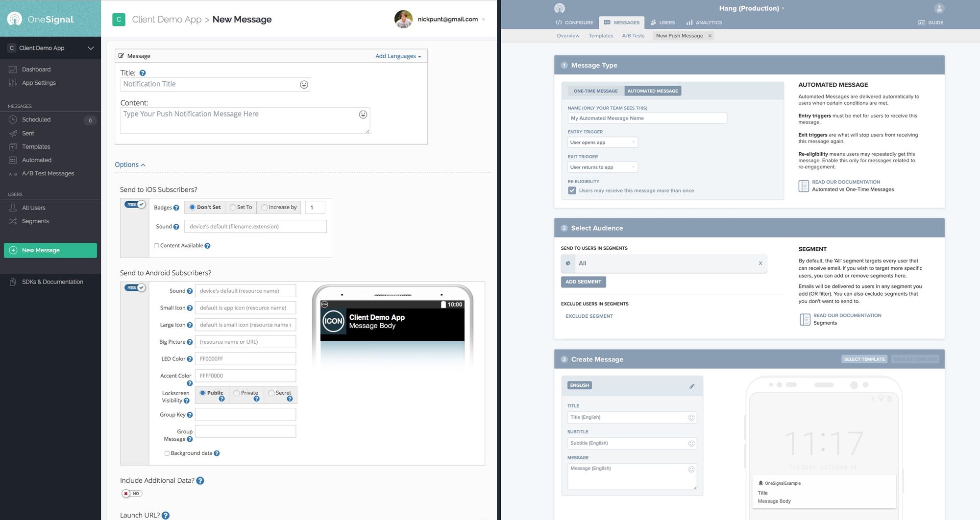This screenshot has height=520, width=980.
Task: Click emoji icon in Subtitle (English) field
Action: pyautogui.click(x=691, y=444)
